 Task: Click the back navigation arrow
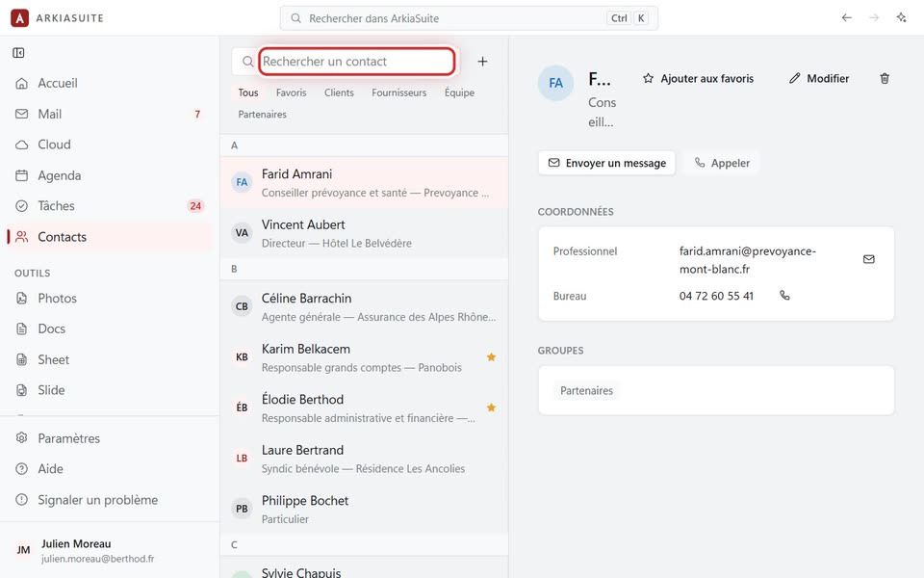(x=847, y=17)
